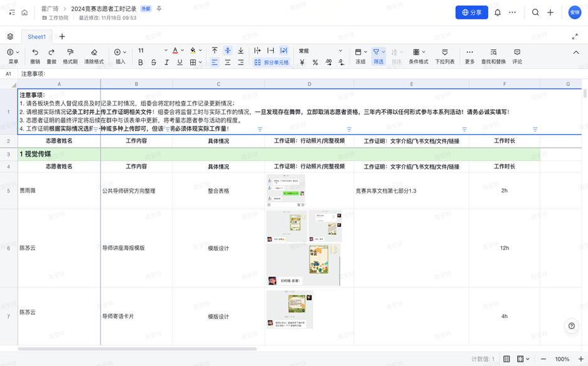Open the insert (插入) dropdown
Image resolution: width=588 pixels, height=366 pixels.
120,56
